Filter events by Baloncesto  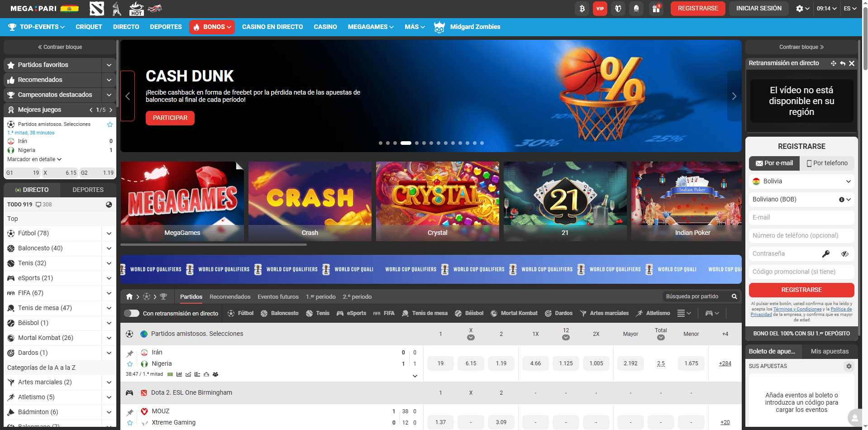point(280,313)
